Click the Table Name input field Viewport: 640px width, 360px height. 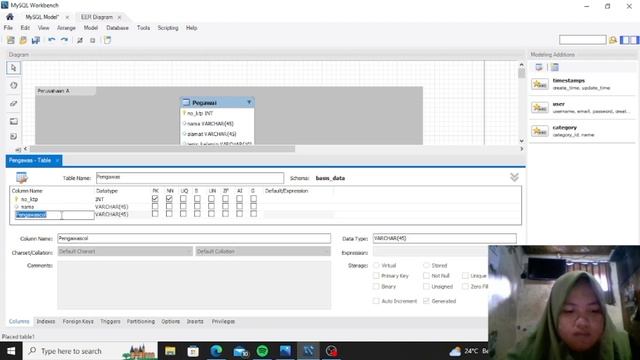tap(190, 178)
